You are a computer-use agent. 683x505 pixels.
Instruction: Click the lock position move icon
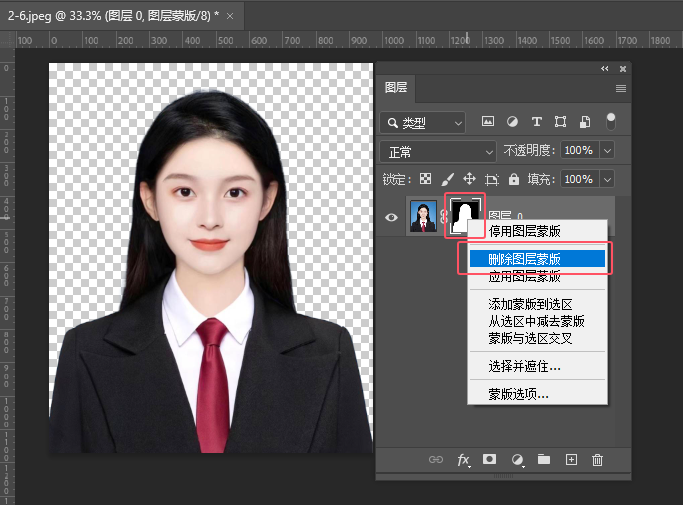pos(469,179)
